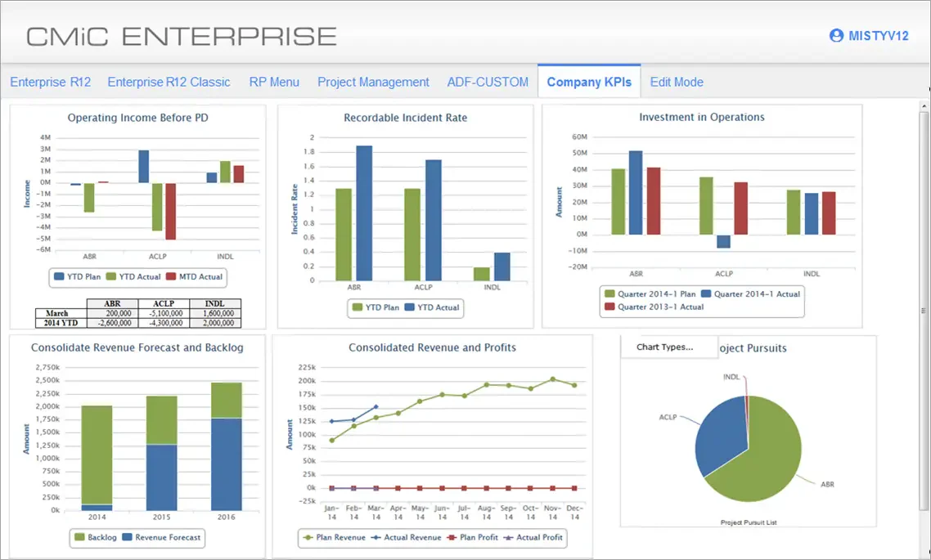Viewport: 931px width, 560px height.
Task: Click the Recordable Incident Rate title
Action: tap(406, 118)
